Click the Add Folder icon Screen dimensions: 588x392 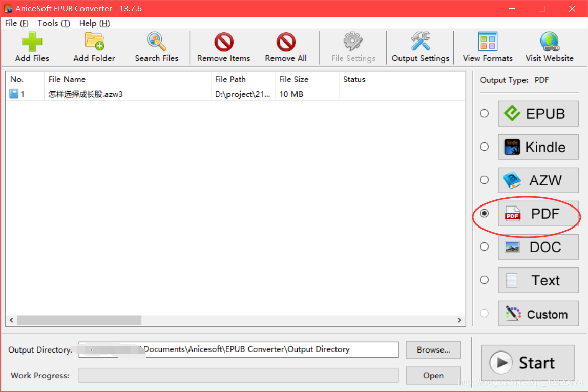point(94,42)
